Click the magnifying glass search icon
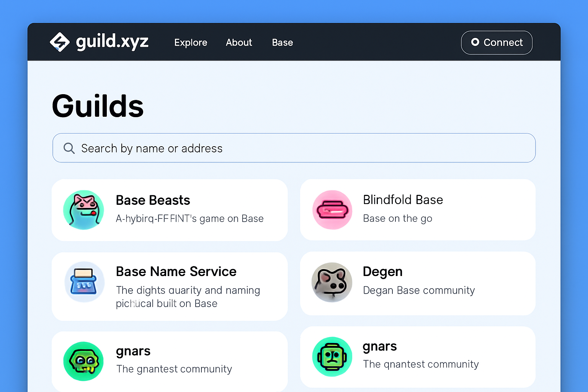 click(x=69, y=148)
